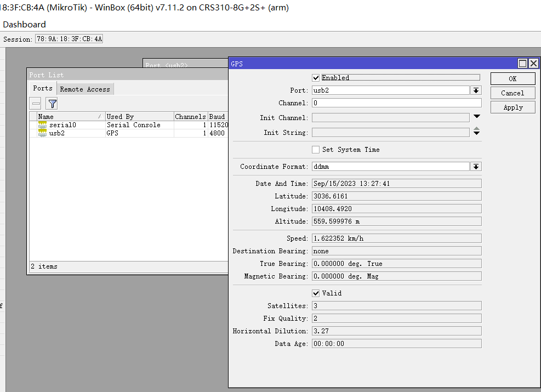Switch to the Remote Access tab
This screenshot has width=541, height=392.
(85, 89)
